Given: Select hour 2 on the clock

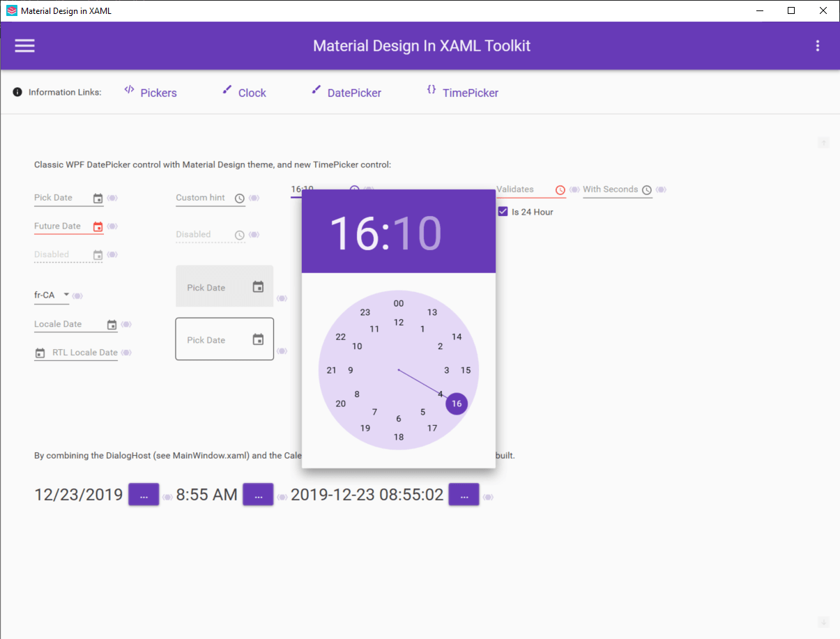Looking at the screenshot, I should coord(440,346).
